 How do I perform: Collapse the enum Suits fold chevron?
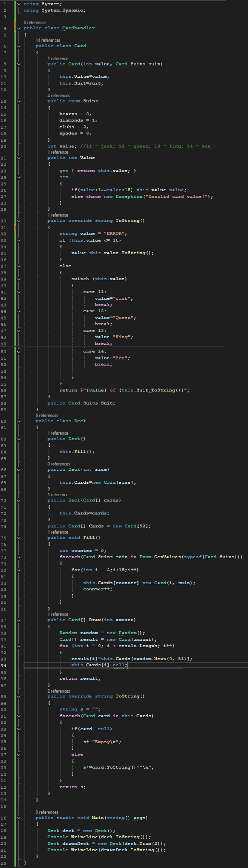tap(19, 101)
